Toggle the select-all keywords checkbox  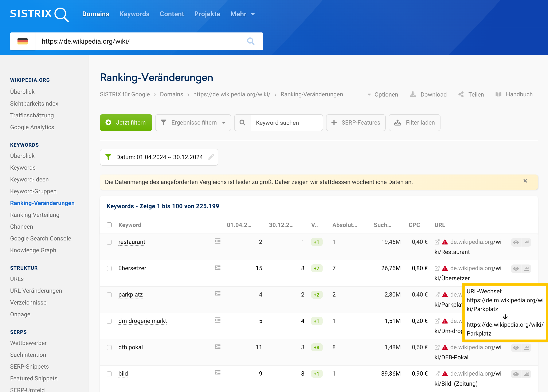(109, 225)
